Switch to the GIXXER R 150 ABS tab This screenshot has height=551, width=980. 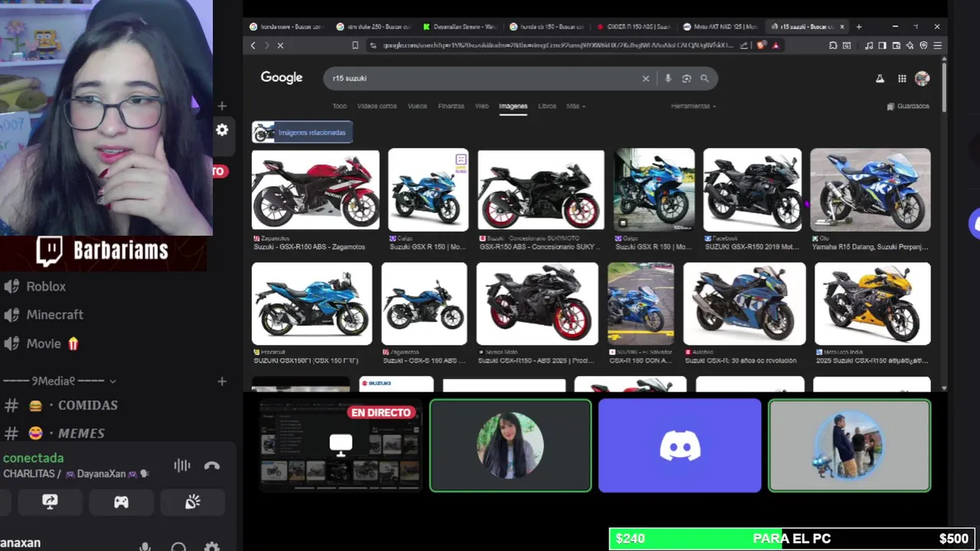click(x=634, y=27)
